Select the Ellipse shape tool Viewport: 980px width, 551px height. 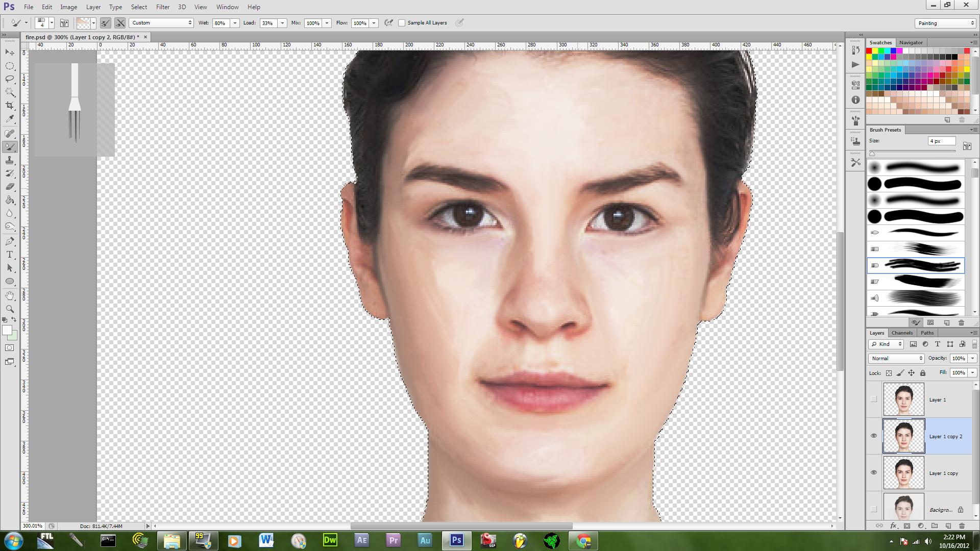pos(10,281)
